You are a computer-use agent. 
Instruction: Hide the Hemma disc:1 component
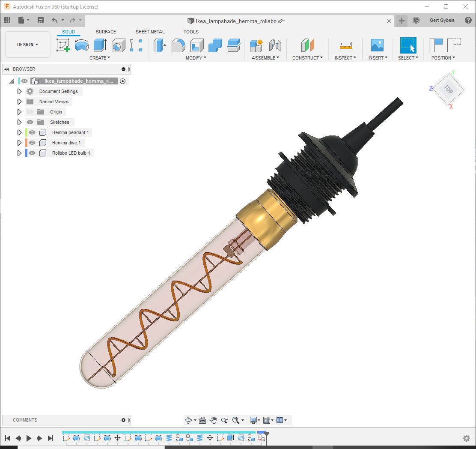pos(32,143)
